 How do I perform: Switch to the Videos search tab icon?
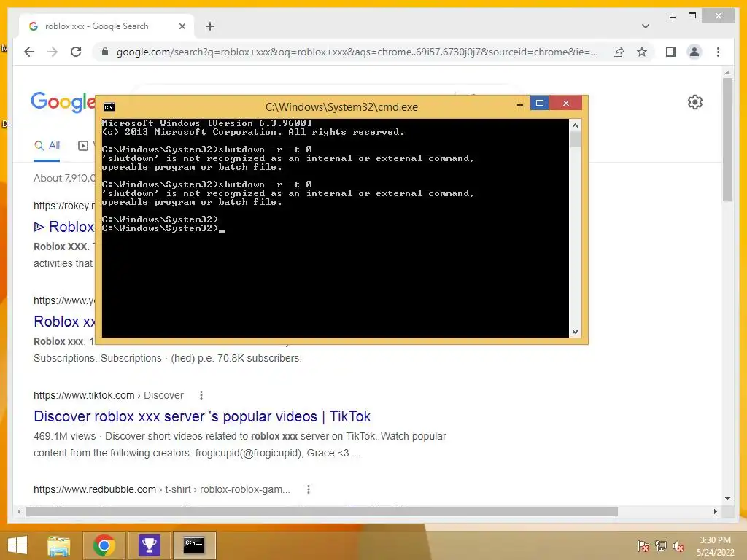(83, 146)
